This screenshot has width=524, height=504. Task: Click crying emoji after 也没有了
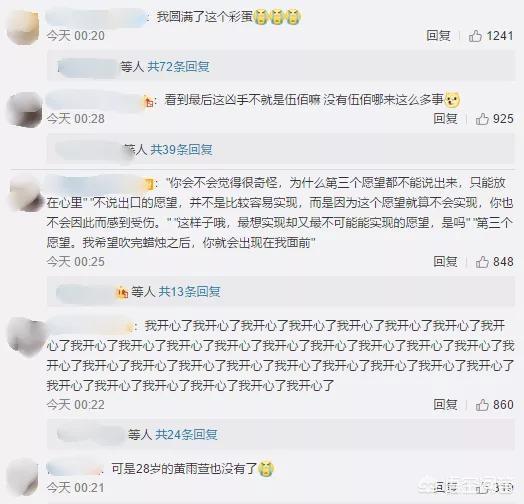pos(266,468)
